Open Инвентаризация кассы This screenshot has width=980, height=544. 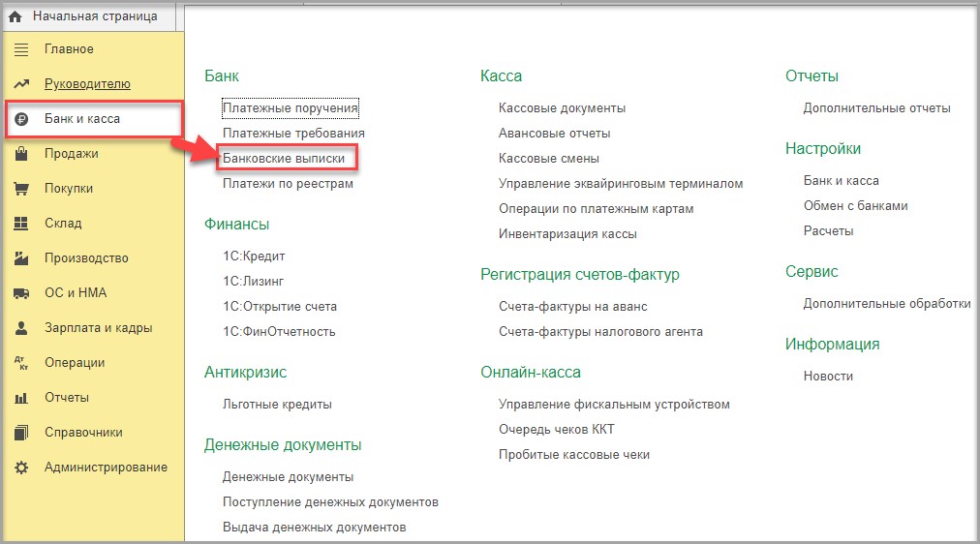point(567,234)
